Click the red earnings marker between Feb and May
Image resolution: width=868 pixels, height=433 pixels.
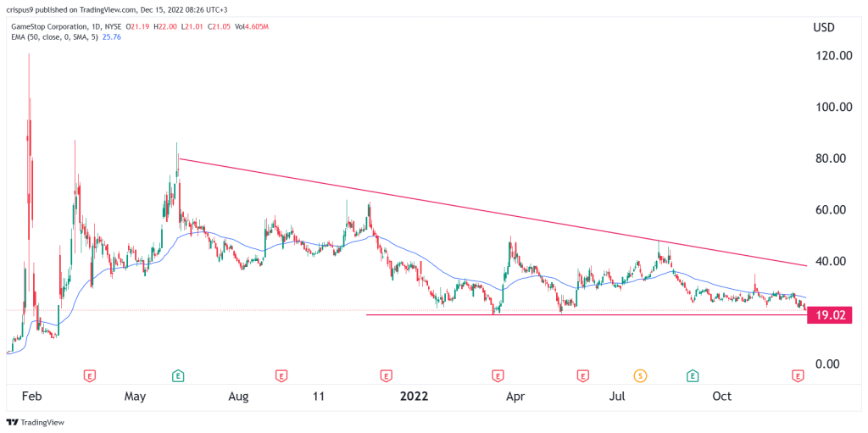point(88,376)
